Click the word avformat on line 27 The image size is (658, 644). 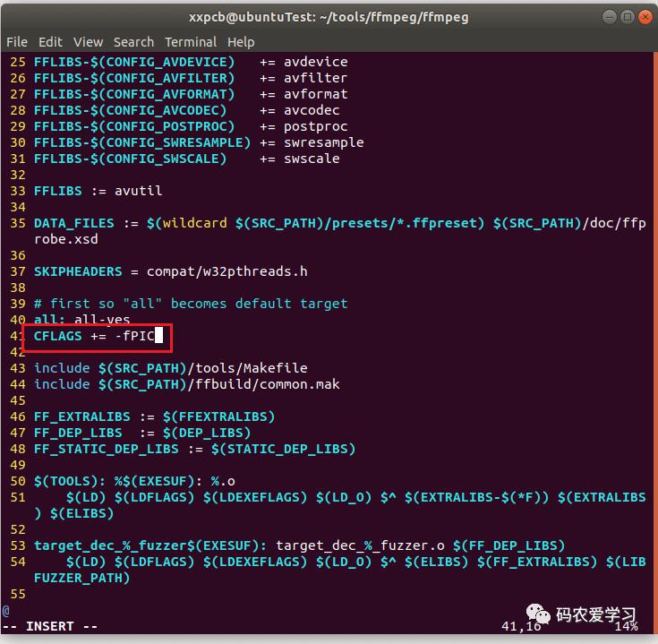click(315, 94)
